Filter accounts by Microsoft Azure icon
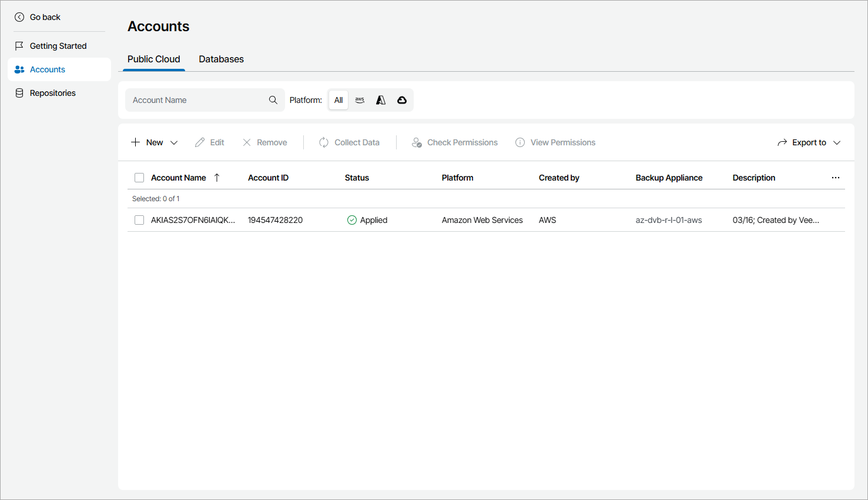This screenshot has width=868, height=500. point(381,100)
